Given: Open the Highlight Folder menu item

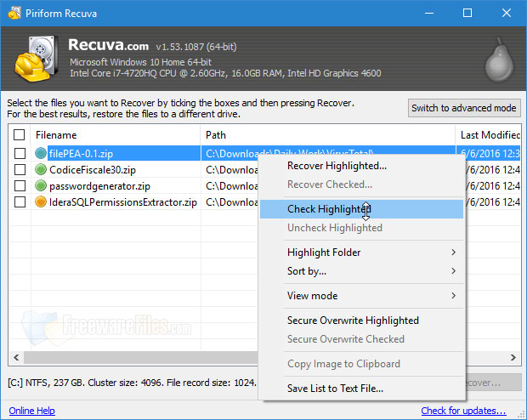Looking at the screenshot, I should (361, 253).
